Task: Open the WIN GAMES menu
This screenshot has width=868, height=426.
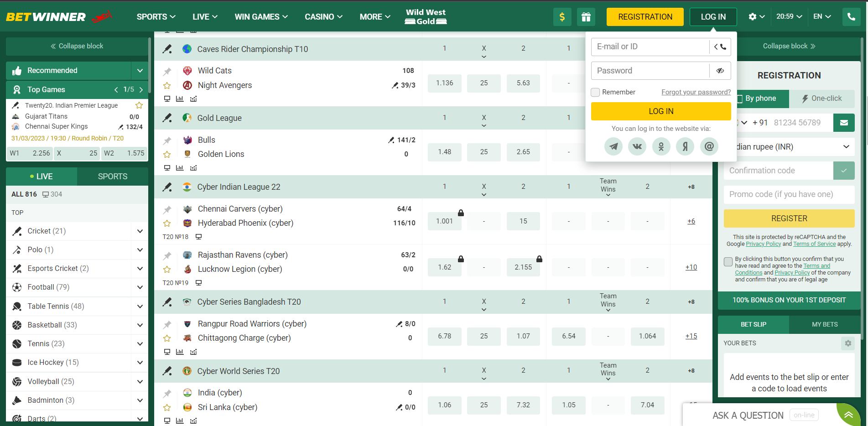Action: [x=261, y=17]
